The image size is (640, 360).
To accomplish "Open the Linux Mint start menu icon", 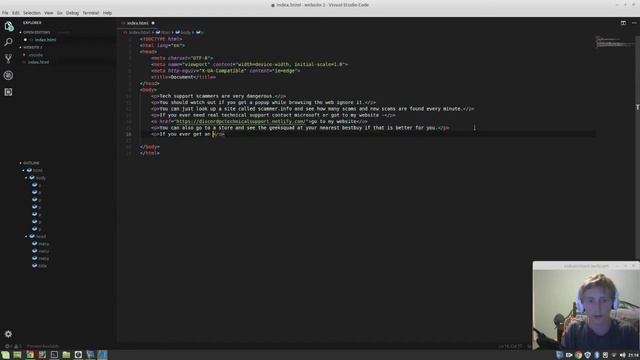I will 5,355.
